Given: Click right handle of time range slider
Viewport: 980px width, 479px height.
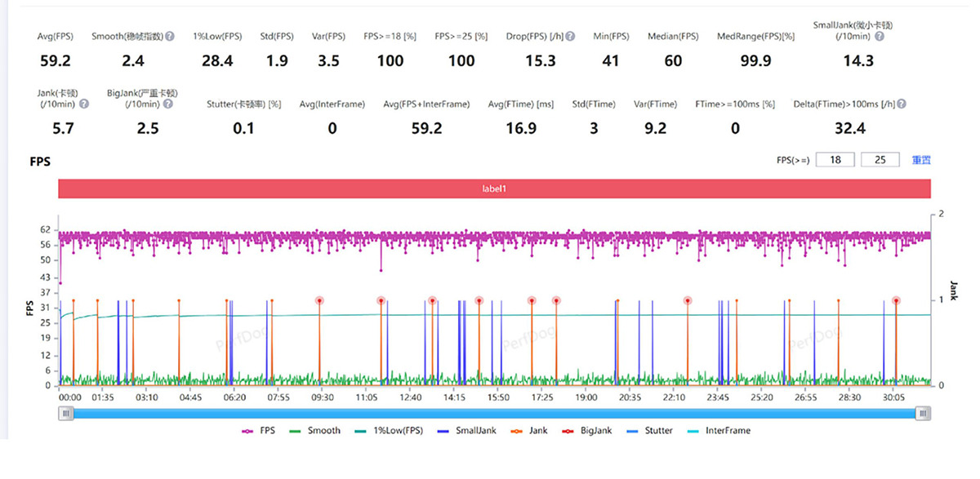Looking at the screenshot, I should [923, 414].
